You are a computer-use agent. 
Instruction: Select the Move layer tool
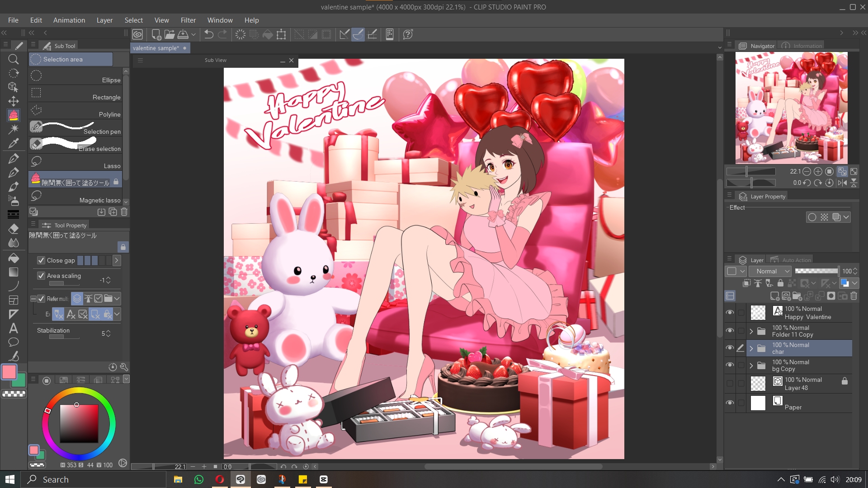tap(14, 101)
